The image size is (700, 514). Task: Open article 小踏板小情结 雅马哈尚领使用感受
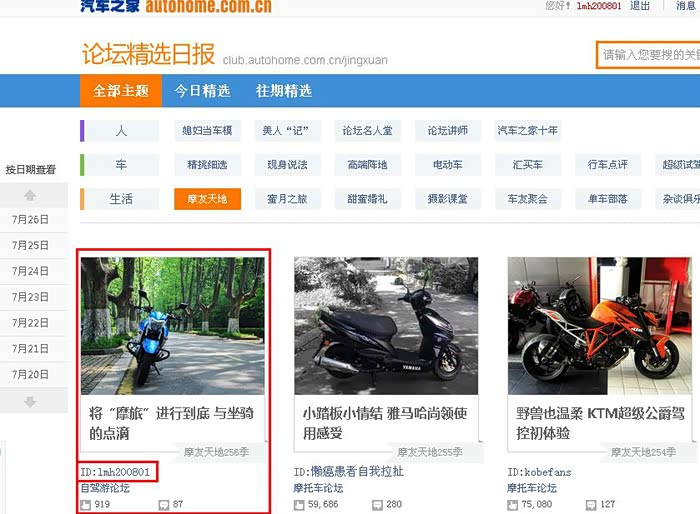pos(385,423)
